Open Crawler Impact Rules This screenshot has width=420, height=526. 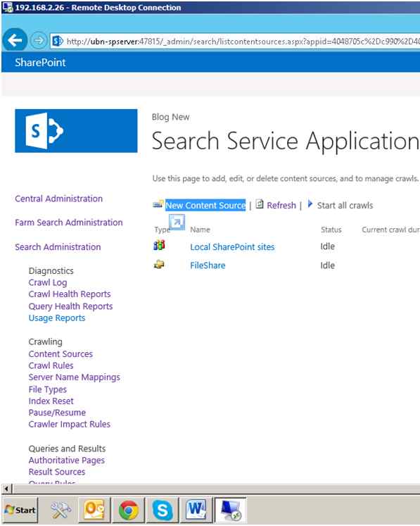tap(70, 425)
